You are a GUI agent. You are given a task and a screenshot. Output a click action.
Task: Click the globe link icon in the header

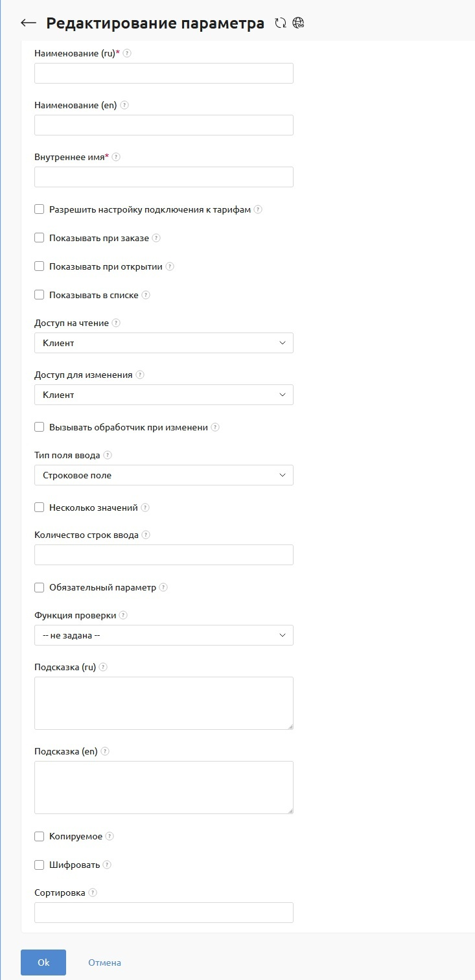click(x=298, y=23)
